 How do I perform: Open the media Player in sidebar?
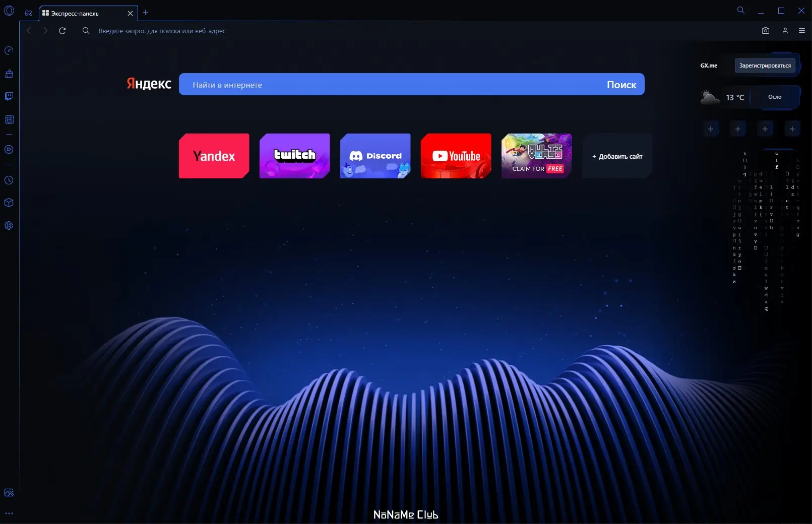point(9,150)
